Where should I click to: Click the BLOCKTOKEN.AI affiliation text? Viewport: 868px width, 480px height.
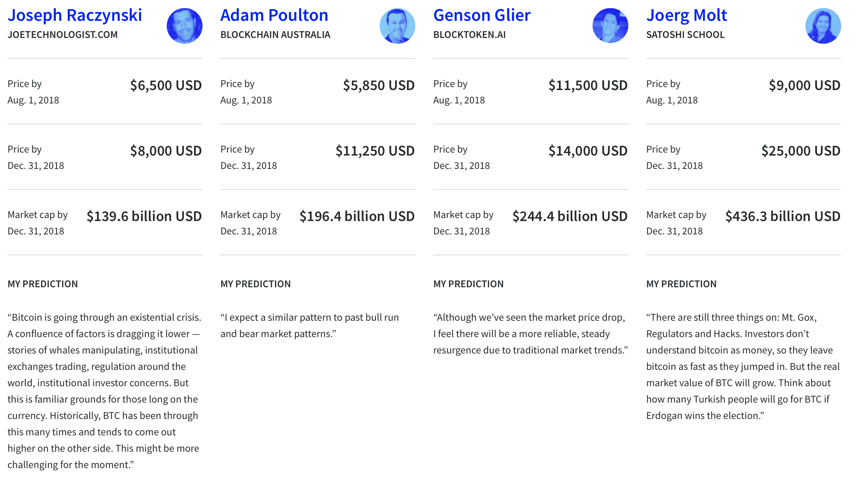469,35
